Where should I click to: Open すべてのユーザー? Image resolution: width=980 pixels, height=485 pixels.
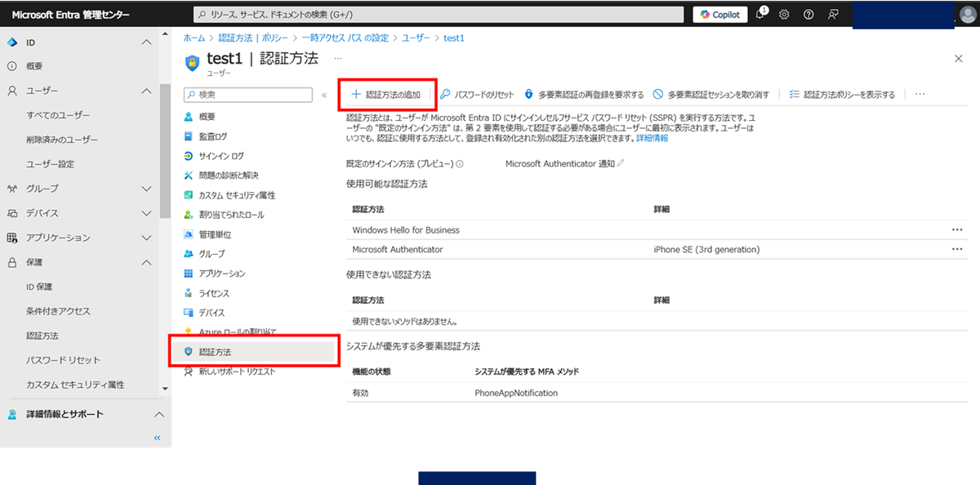point(58,115)
